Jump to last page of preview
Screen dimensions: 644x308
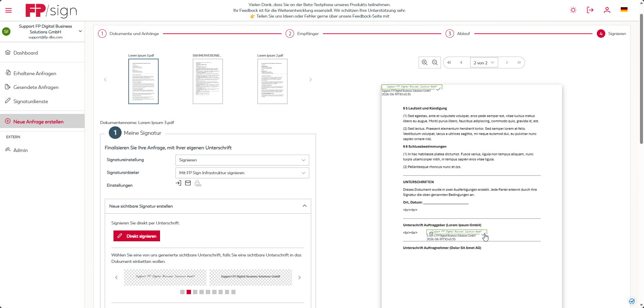[x=519, y=62]
